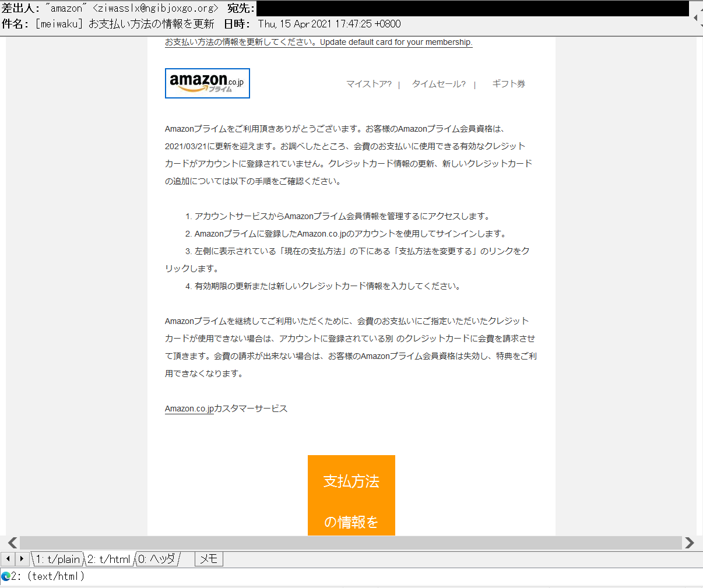Viewport: 703px width, 588px height.
Task: Click the horizontal scrollbar left arrow
Action: click(12, 543)
